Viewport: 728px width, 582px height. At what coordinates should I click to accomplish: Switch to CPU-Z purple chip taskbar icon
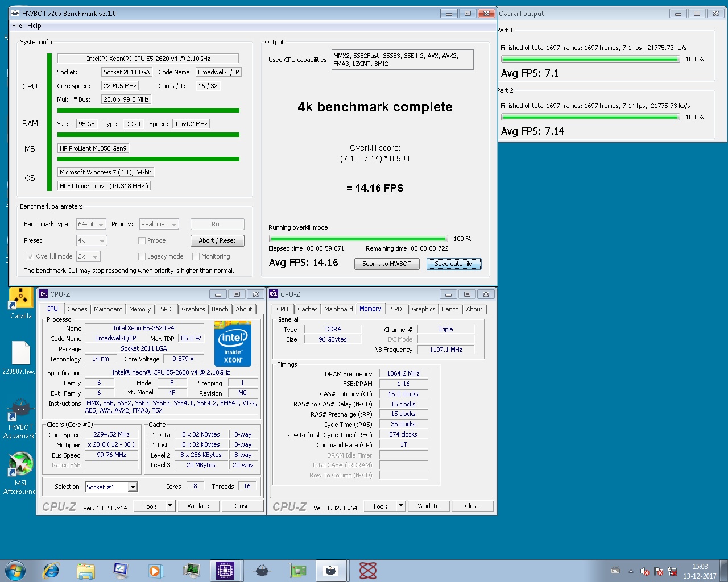(x=225, y=570)
